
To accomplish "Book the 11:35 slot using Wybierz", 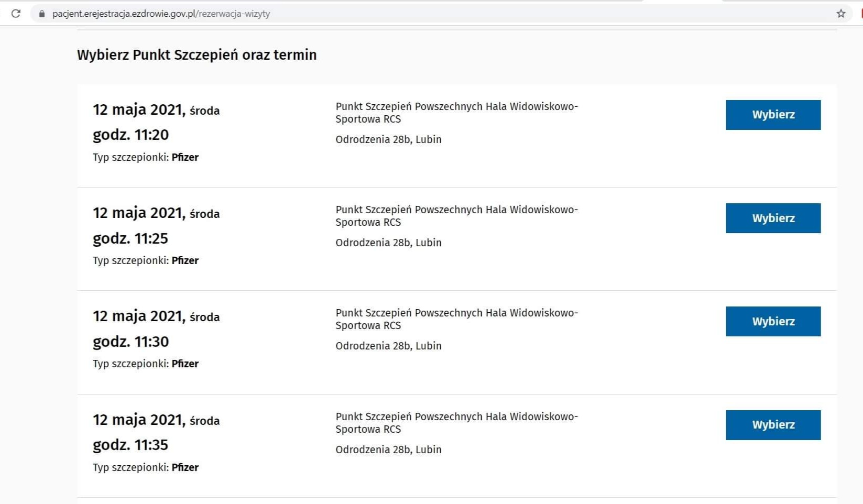I will coord(773,425).
